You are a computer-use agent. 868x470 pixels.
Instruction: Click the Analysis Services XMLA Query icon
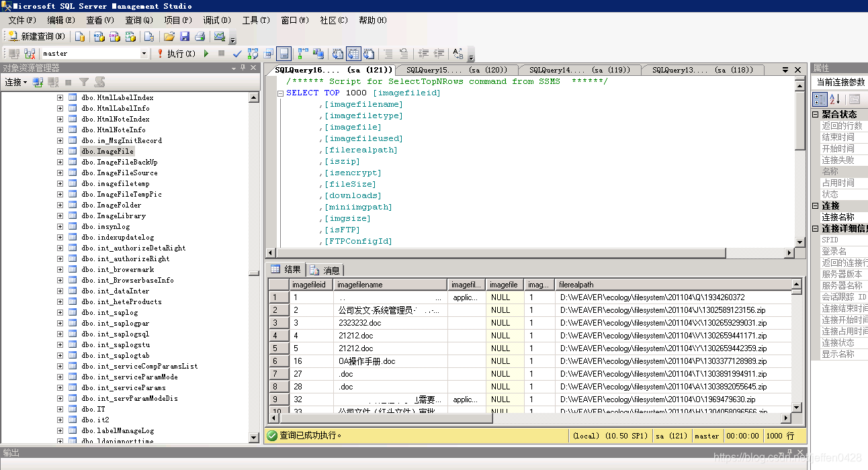point(131,36)
